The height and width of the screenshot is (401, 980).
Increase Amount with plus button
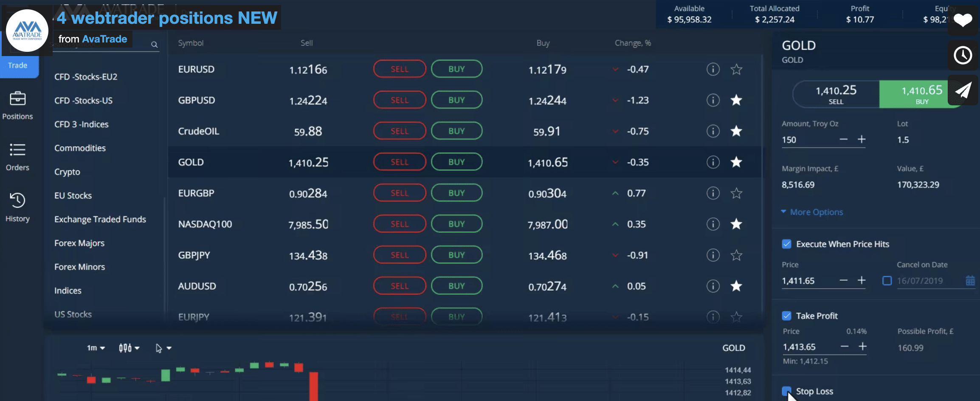pos(862,140)
